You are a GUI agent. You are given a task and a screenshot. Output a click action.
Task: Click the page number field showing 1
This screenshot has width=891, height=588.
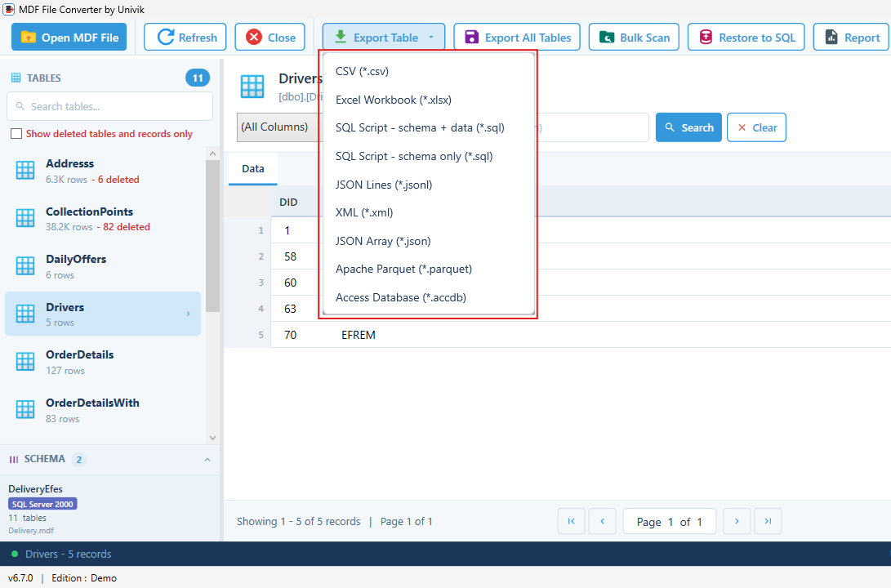tap(670, 522)
